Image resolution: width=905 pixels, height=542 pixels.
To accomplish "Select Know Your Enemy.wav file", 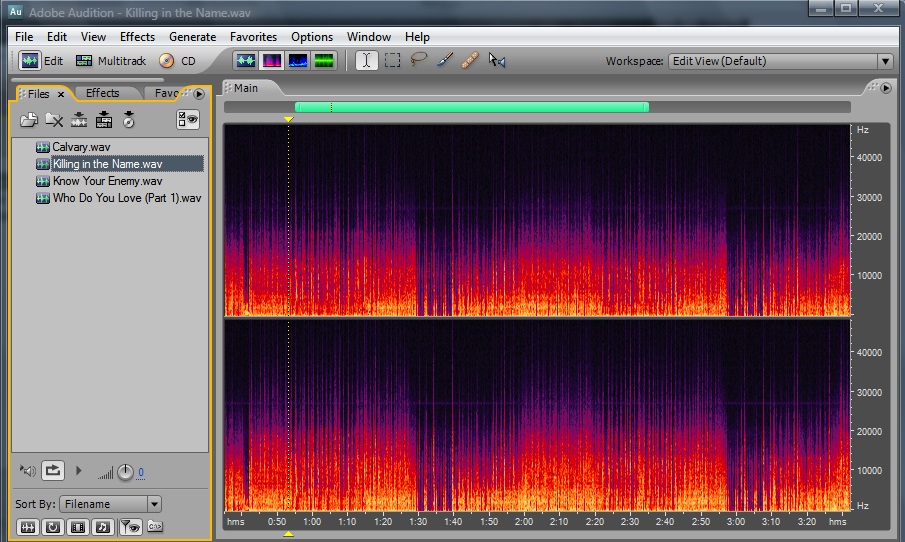I will pyautogui.click(x=107, y=181).
